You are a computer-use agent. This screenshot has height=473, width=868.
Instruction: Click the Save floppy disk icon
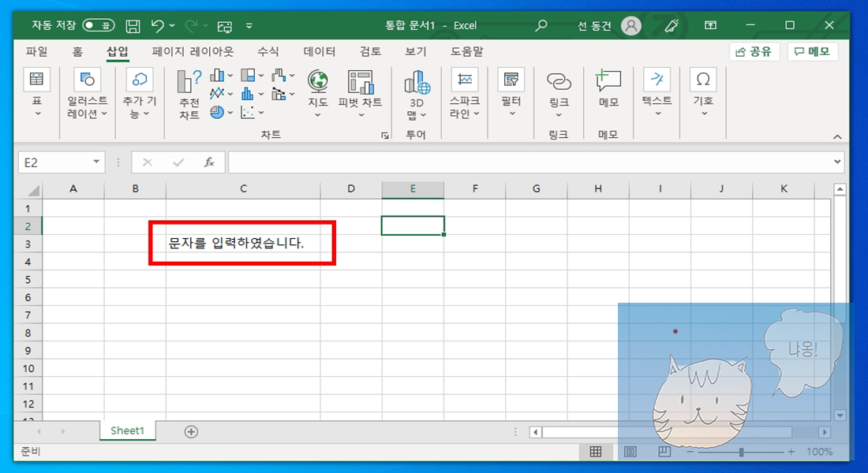point(133,25)
